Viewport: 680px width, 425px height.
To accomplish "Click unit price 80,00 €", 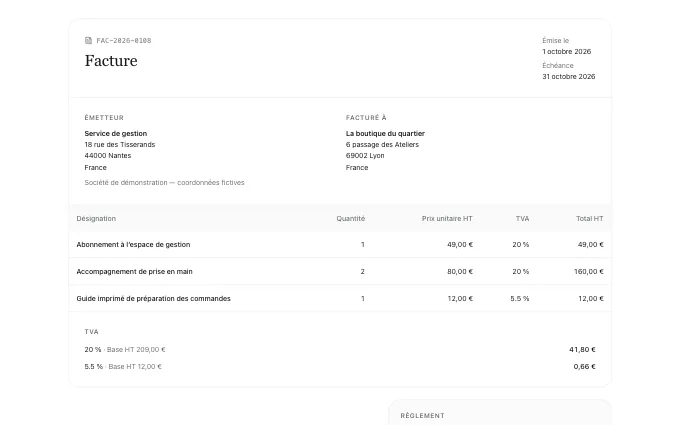I will coord(460,271).
